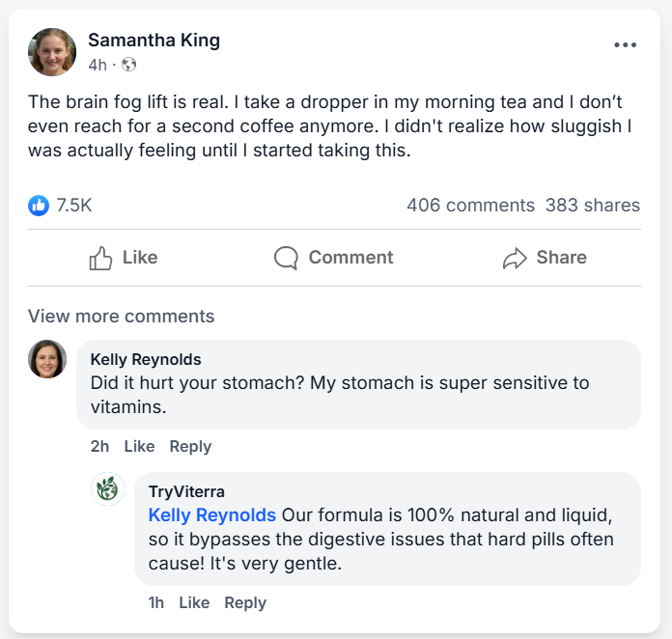Reply to TryViterra's comment
Image resolution: width=672 pixels, height=639 pixels.
pyautogui.click(x=245, y=602)
